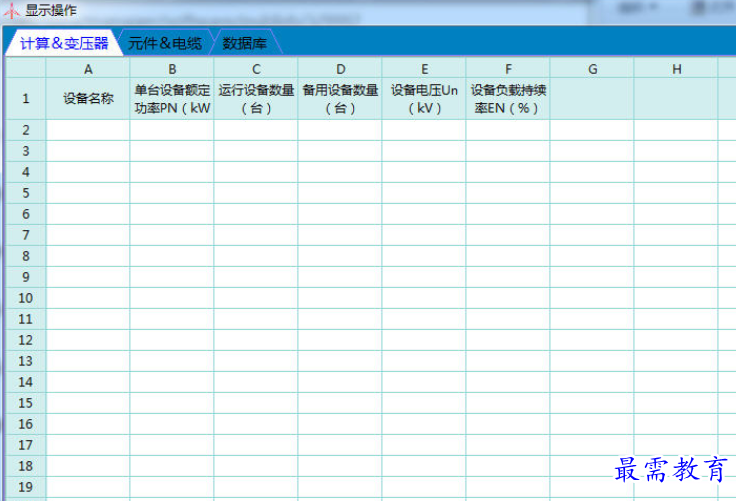
Task: Switch to the 计算&变压器 tab
Action: pyautogui.click(x=64, y=43)
